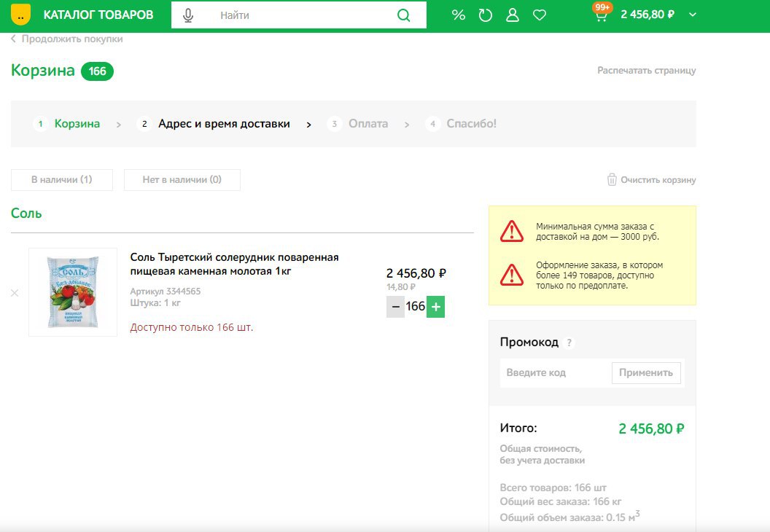Switch to Нет в наличии (0) tab
The image size is (770, 532).
182,179
